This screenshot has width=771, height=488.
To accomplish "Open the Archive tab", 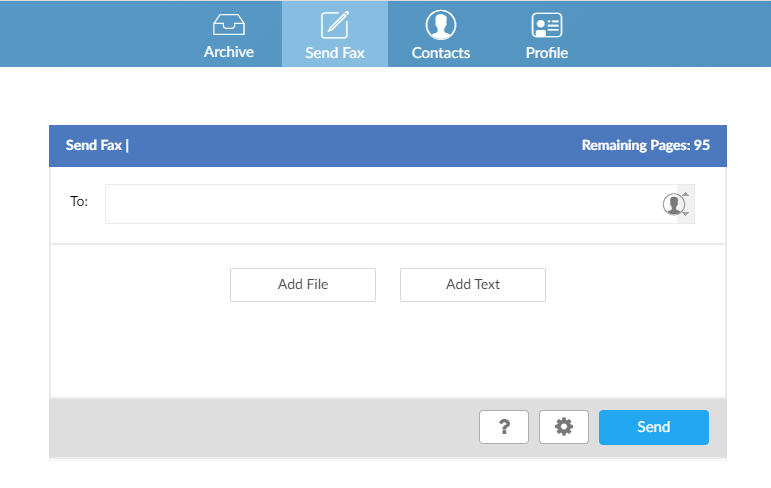I will (x=229, y=34).
